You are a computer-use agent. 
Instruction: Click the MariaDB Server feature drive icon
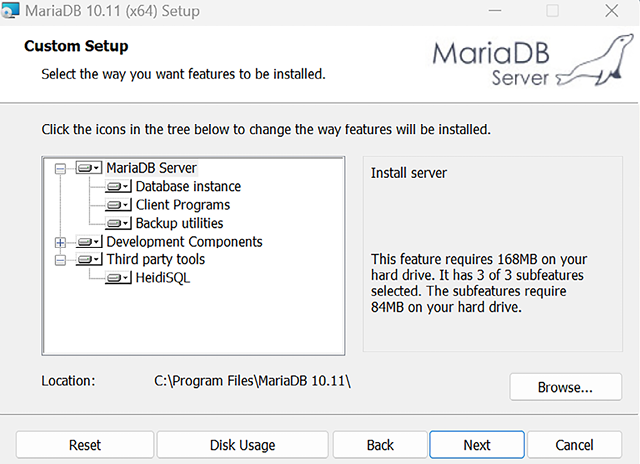(x=90, y=168)
